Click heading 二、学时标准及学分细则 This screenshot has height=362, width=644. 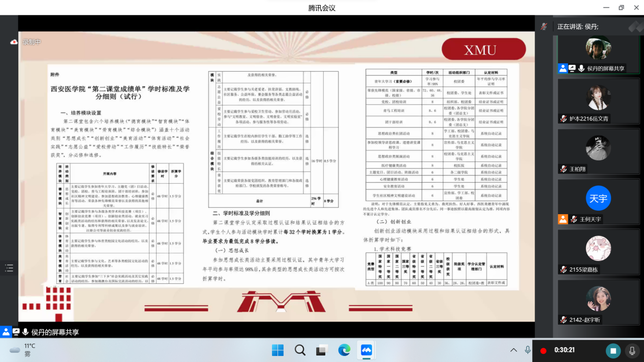(x=242, y=214)
